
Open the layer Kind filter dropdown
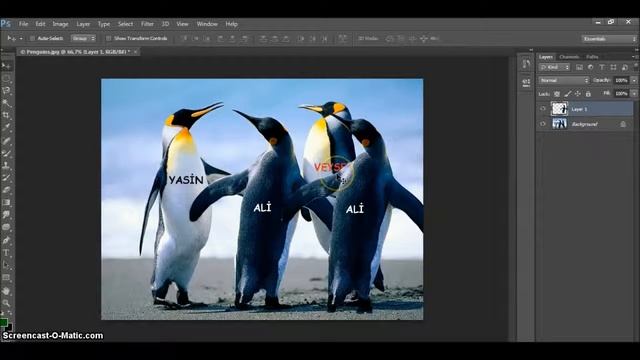(x=554, y=67)
